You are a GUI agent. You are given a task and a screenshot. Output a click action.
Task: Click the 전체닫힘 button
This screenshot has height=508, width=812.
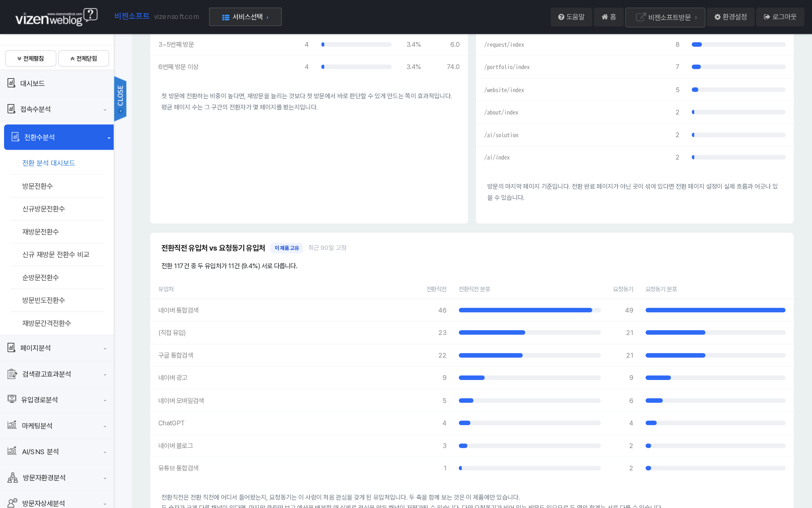tap(84, 58)
